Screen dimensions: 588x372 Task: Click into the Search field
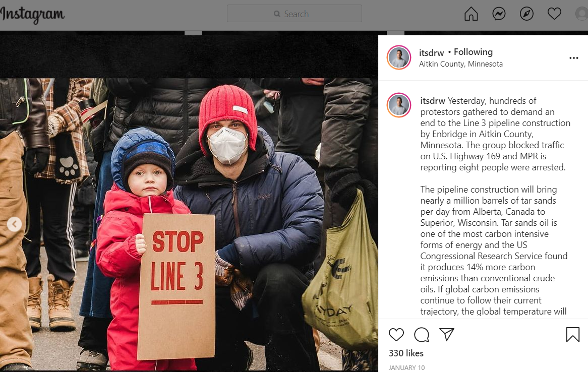click(x=295, y=14)
